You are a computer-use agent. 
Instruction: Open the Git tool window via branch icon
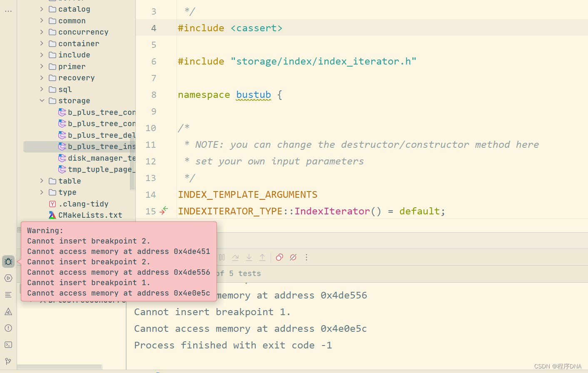coord(8,361)
